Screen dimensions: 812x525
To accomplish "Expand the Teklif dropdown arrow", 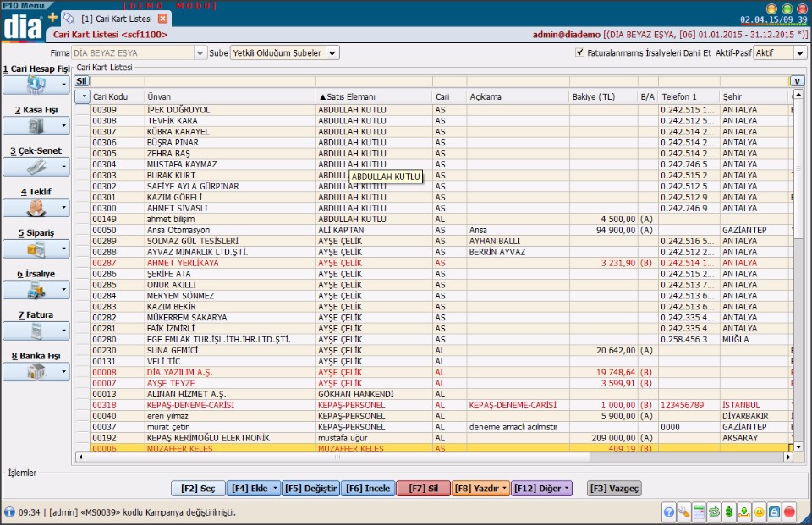I will 63,208.
